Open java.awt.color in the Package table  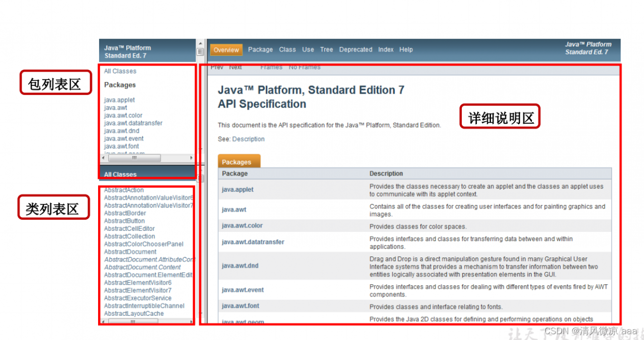[242, 226]
